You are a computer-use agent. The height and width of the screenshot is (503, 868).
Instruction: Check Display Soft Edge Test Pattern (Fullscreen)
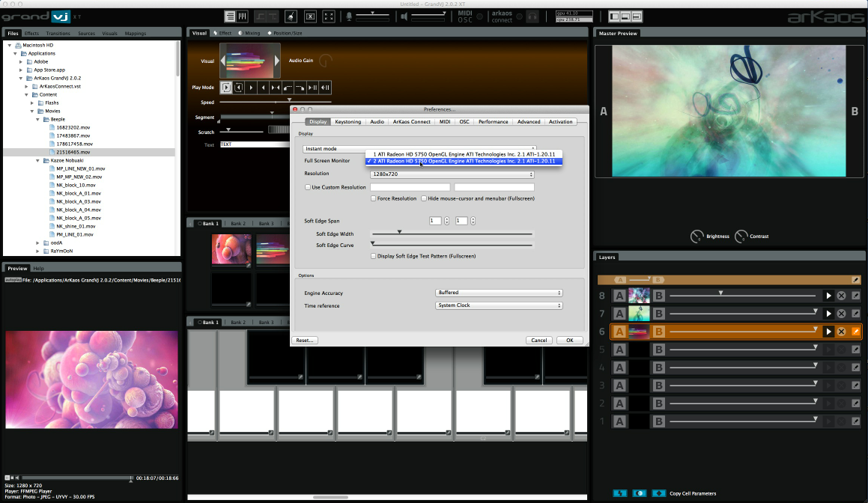pyautogui.click(x=374, y=256)
